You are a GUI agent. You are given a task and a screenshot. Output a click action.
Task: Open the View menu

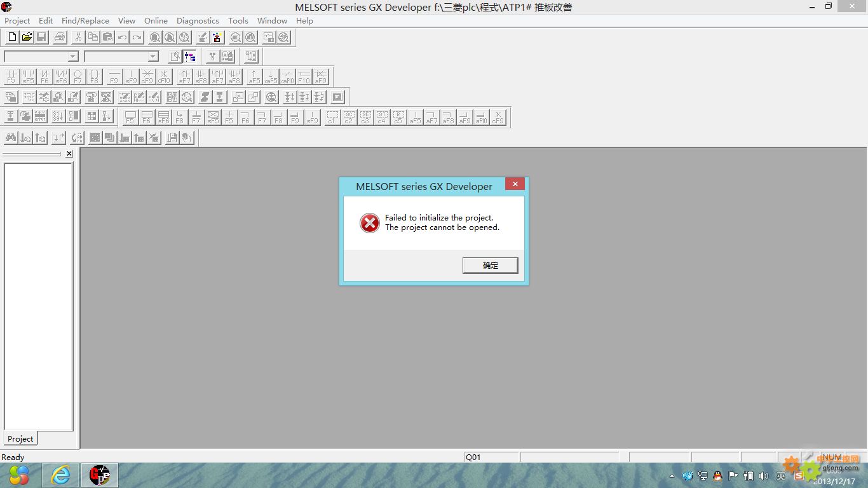coord(126,20)
